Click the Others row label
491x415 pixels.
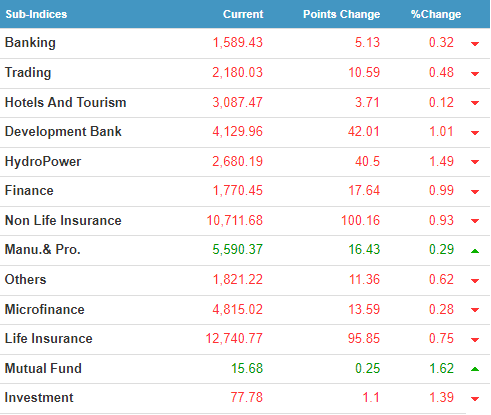(x=26, y=279)
